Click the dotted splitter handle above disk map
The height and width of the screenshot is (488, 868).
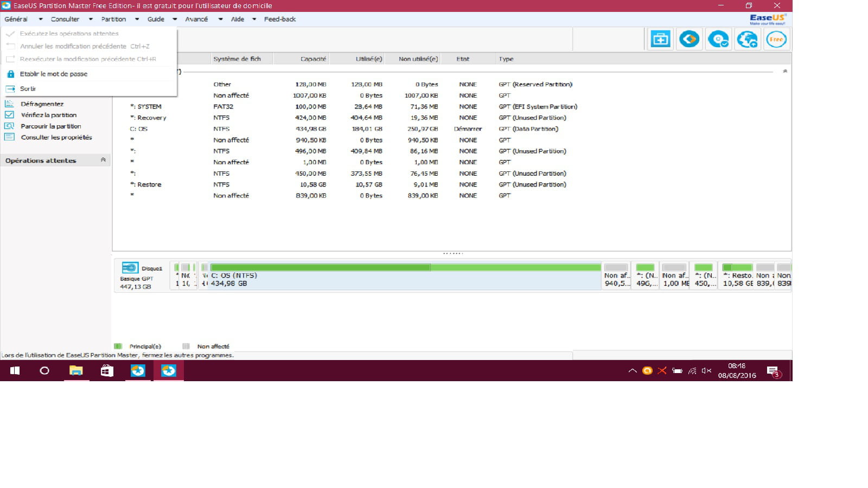(x=452, y=253)
